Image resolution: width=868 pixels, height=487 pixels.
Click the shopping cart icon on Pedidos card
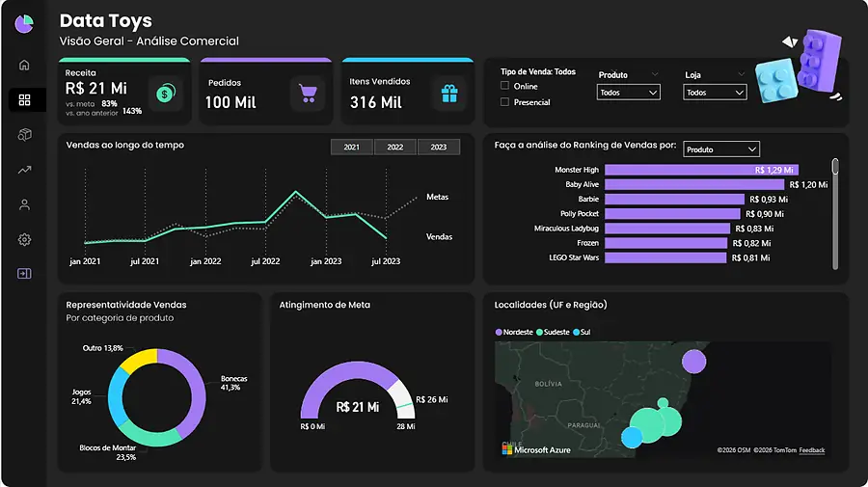point(308,93)
